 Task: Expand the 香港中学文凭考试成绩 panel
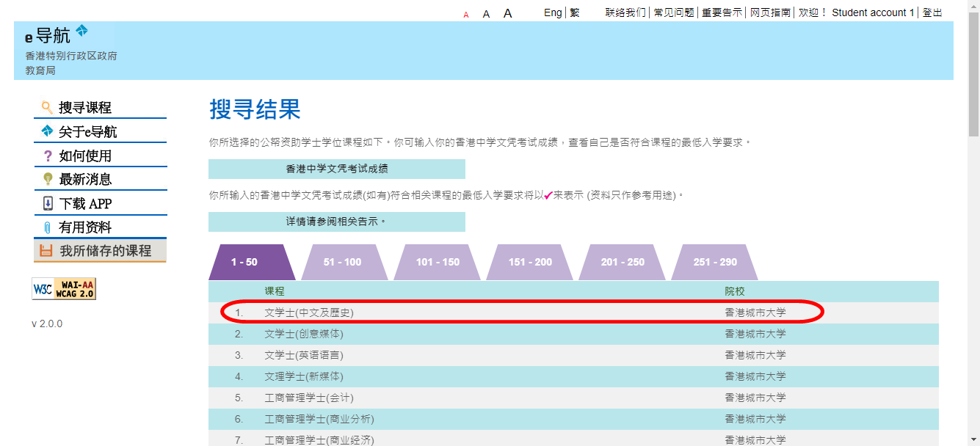coord(337,169)
